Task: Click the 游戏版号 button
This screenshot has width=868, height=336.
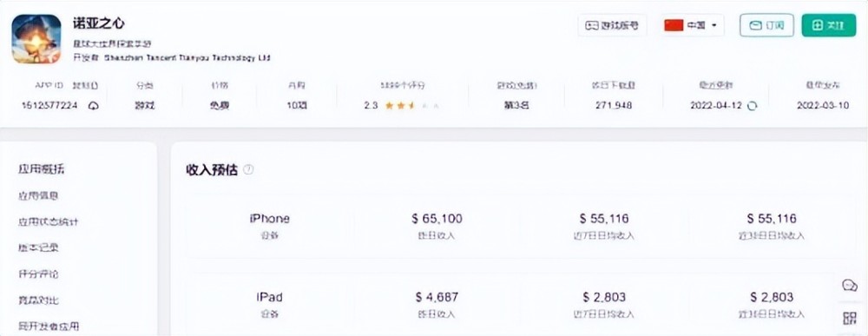Action: pos(612,25)
